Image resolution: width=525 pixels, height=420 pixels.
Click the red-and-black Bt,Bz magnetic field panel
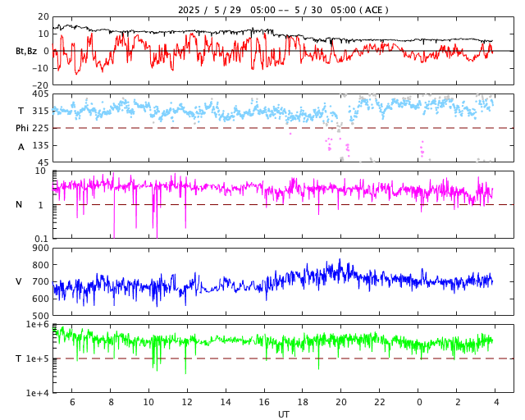[283, 51]
